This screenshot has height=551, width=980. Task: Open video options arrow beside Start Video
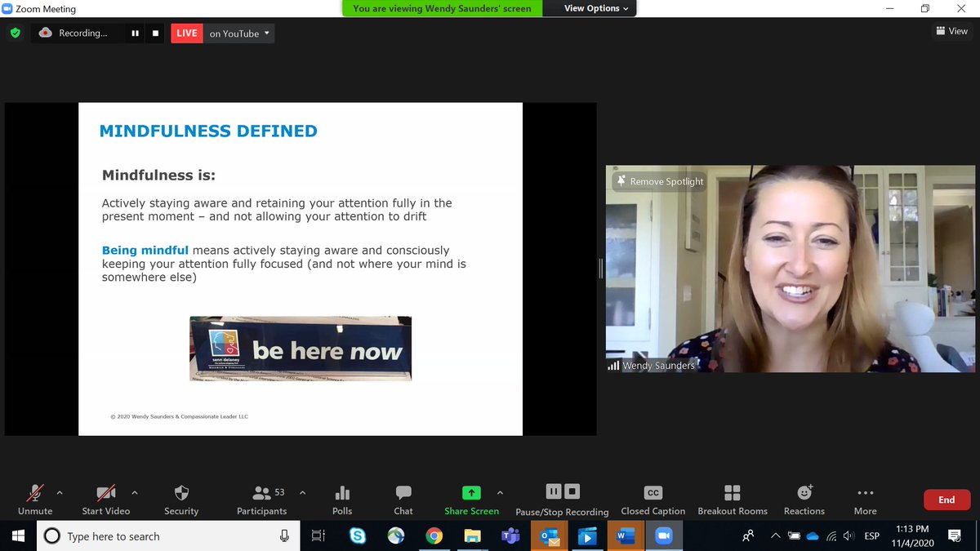pyautogui.click(x=135, y=492)
